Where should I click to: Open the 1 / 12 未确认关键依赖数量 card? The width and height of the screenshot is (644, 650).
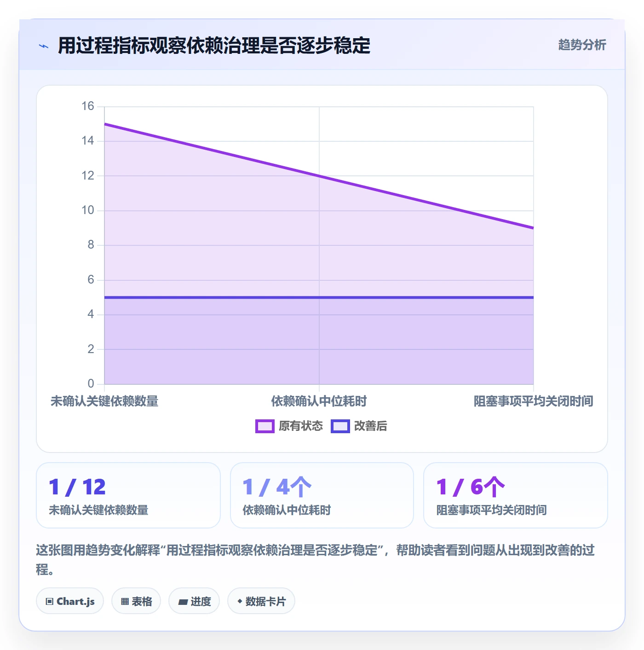[128, 495]
